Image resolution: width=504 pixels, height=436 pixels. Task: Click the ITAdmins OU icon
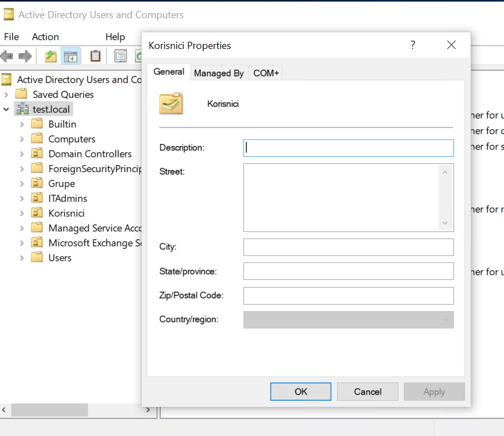(x=37, y=197)
